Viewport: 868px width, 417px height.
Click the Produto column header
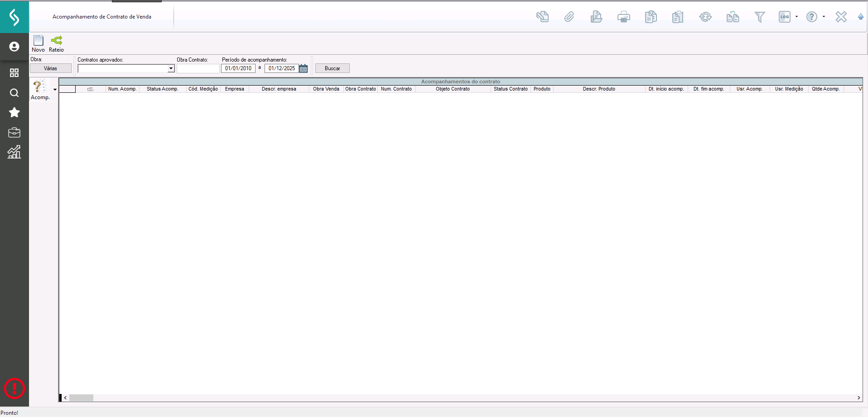(542, 89)
